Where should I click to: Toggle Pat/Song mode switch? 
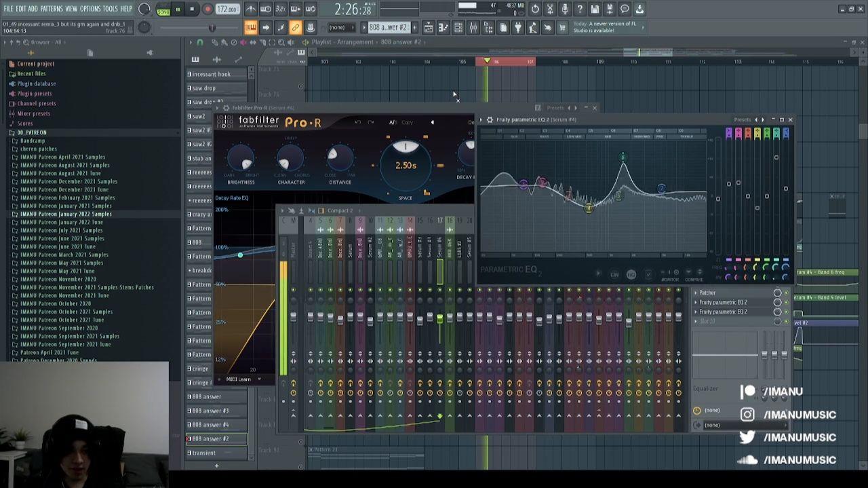[x=163, y=10]
